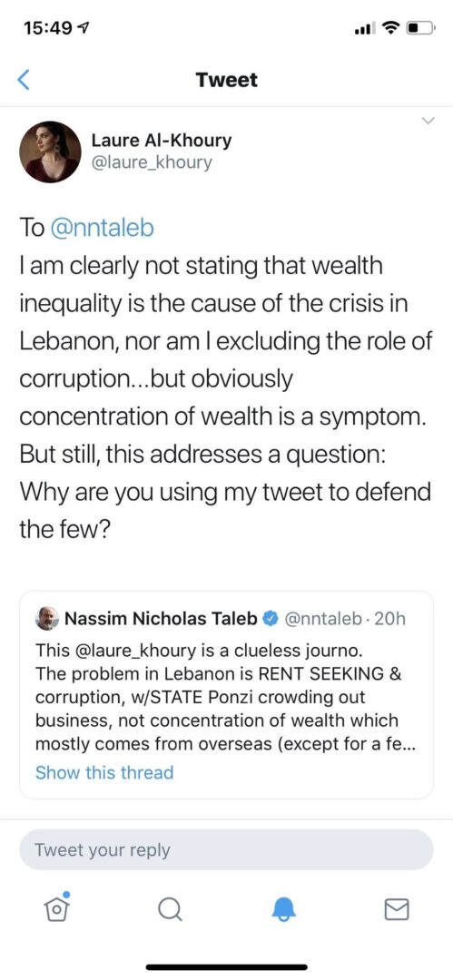Tap 'Show this thread' link
This screenshot has height=980, width=453.
(x=104, y=772)
